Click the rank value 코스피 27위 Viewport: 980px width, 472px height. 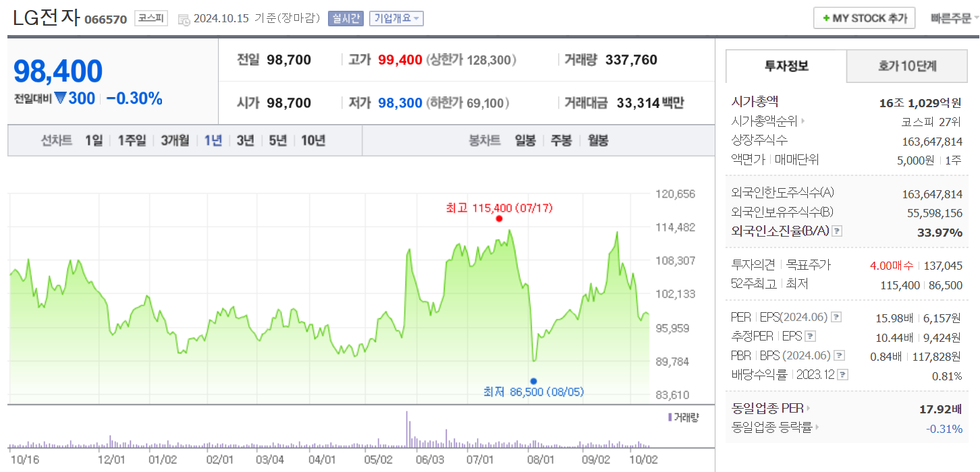click(932, 122)
